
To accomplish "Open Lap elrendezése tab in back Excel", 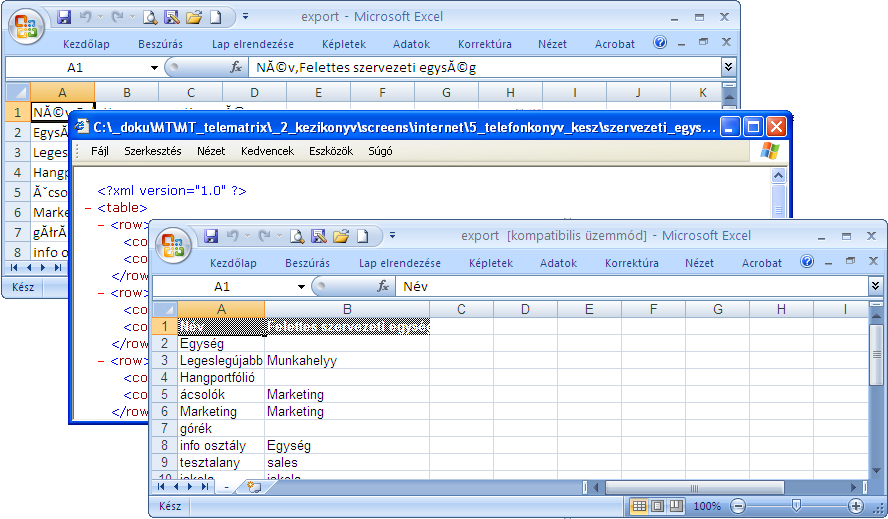I will [x=253, y=44].
